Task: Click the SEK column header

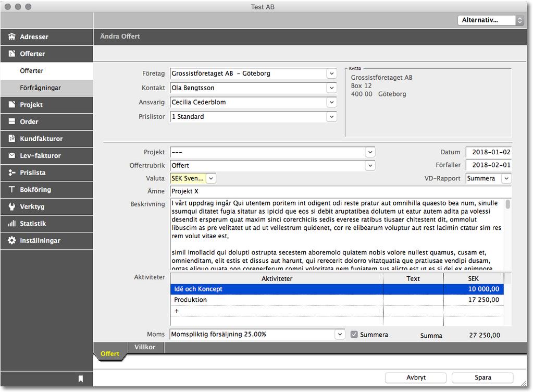Action: click(x=474, y=278)
